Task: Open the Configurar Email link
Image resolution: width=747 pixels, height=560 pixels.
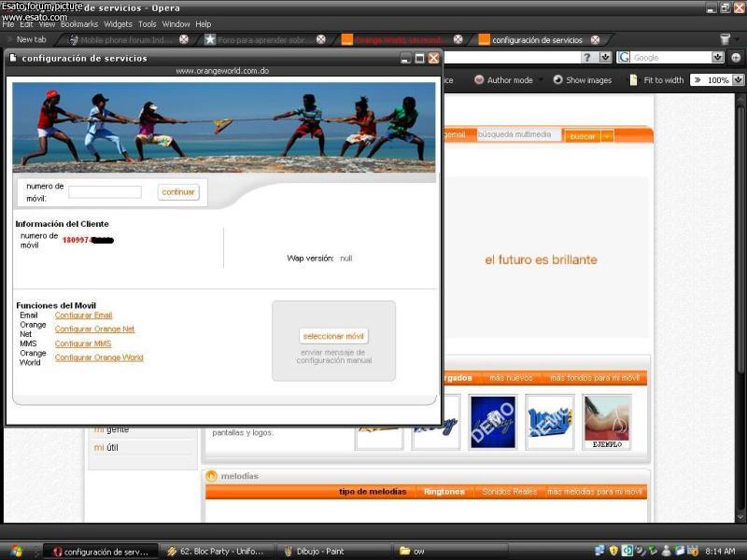Action: pyautogui.click(x=83, y=315)
